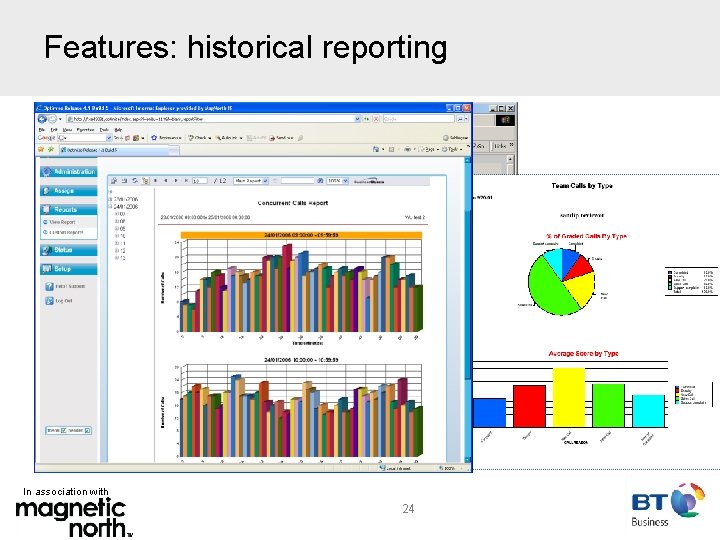Viewport: 720px width, 540px height.
Task: Go to last report page
Action: point(186,181)
